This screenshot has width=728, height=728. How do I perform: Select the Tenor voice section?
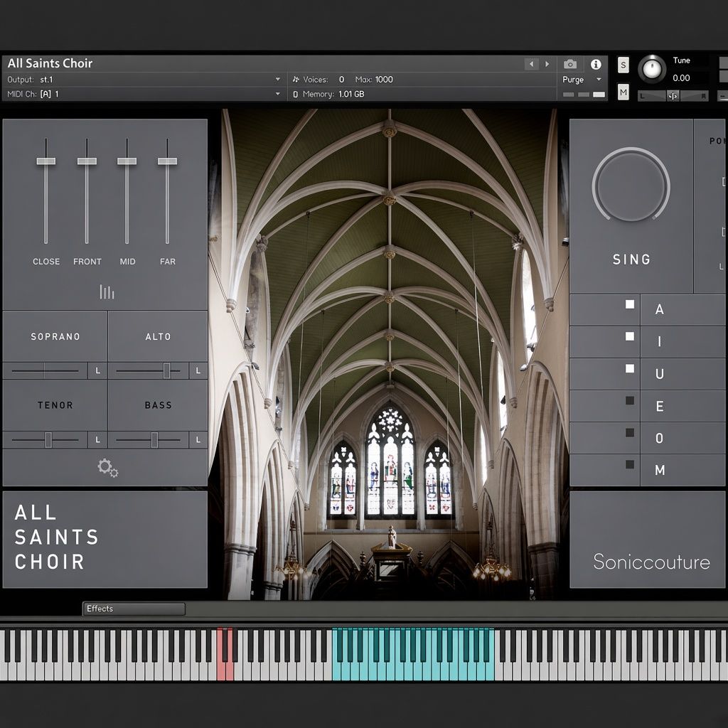(x=55, y=405)
